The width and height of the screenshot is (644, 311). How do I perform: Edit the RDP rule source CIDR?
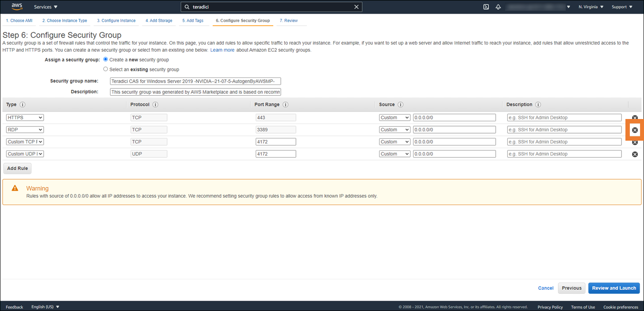(455, 130)
